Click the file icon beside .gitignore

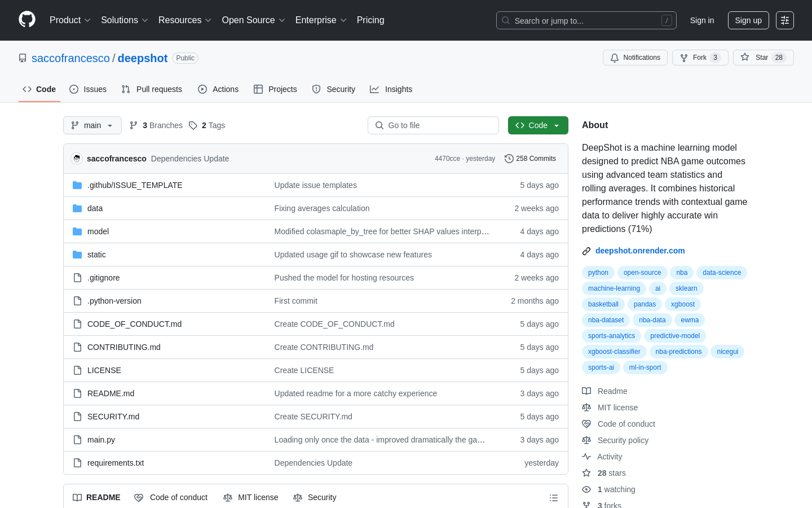click(x=77, y=278)
